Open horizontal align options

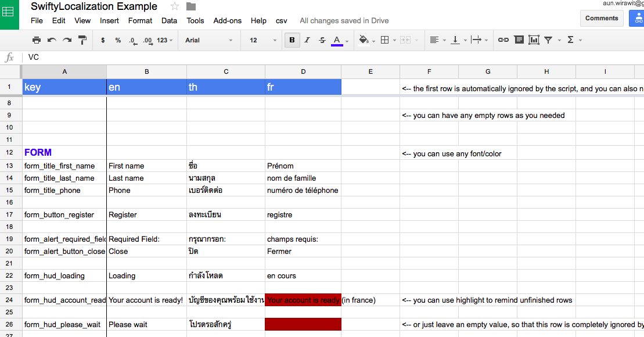click(x=434, y=40)
